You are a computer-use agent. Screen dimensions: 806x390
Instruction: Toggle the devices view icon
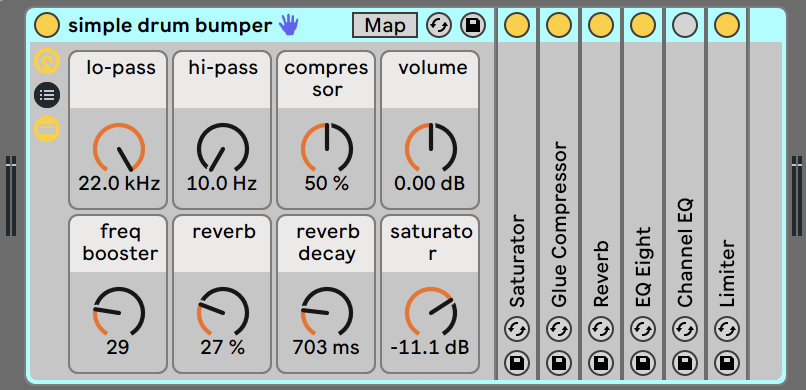47,128
